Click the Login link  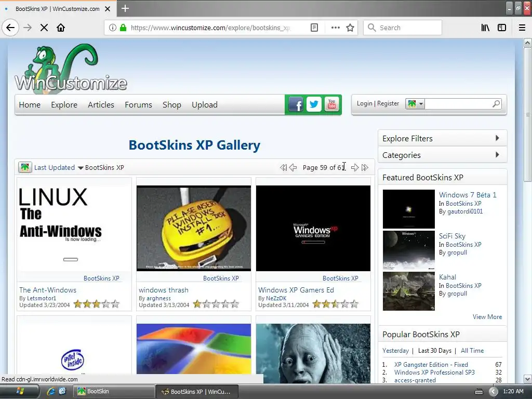364,103
